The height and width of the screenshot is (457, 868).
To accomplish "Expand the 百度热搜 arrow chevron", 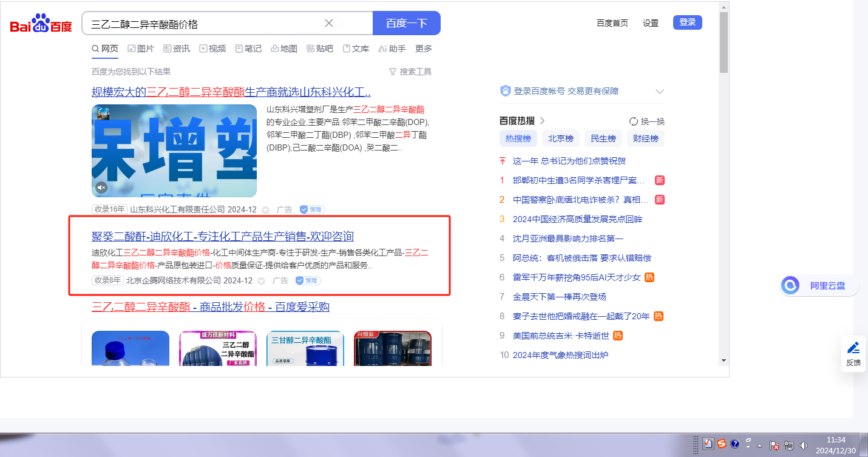I will tap(542, 121).
